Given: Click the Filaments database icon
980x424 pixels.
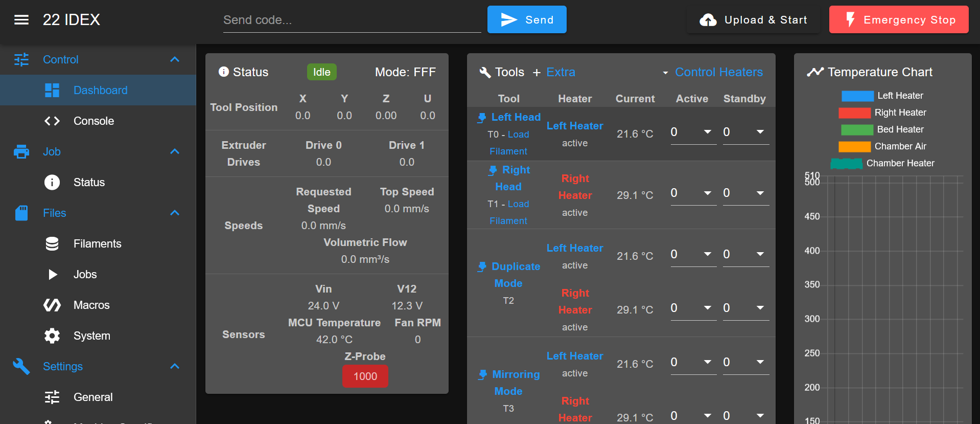Looking at the screenshot, I should click(52, 244).
